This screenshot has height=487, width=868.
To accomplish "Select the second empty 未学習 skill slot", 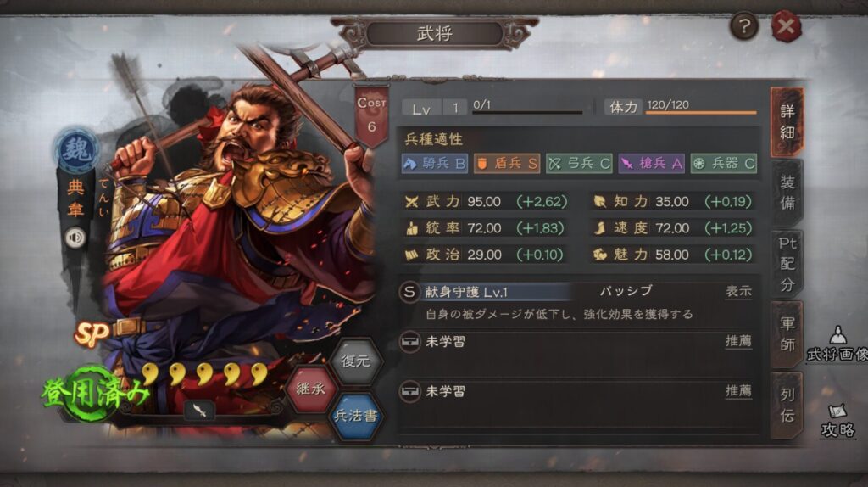I will (576, 392).
